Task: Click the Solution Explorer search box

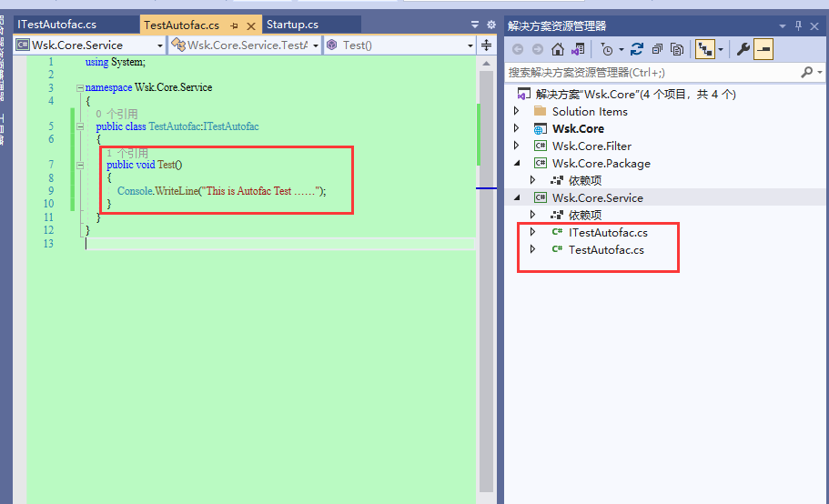Action: [653, 73]
